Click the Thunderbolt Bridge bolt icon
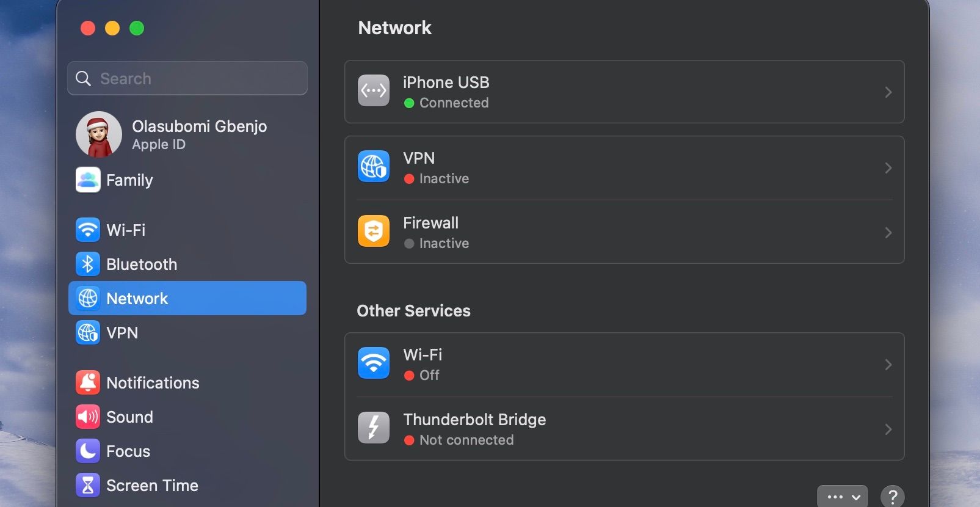The width and height of the screenshot is (980, 507). [374, 428]
